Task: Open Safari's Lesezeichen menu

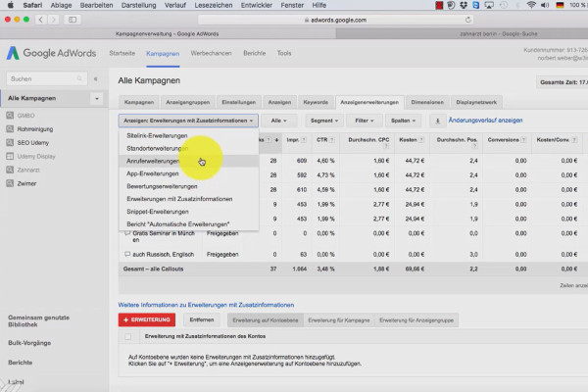Action: (214, 5)
